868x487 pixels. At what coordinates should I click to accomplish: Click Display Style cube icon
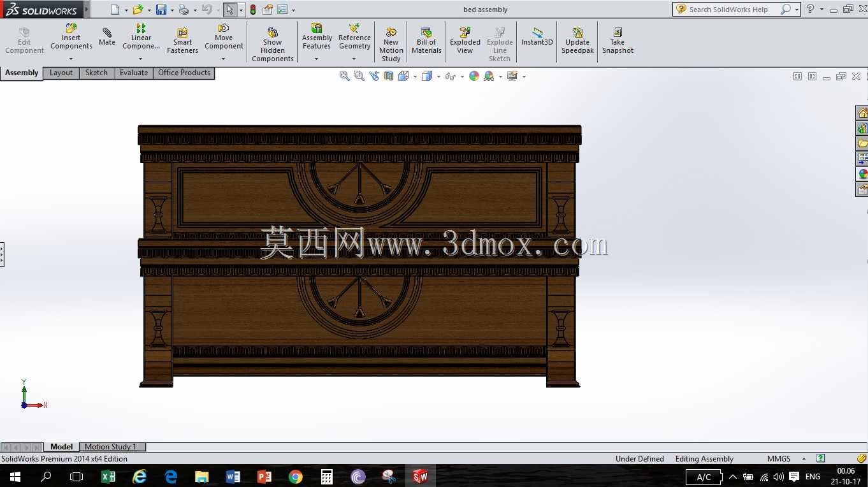point(427,76)
